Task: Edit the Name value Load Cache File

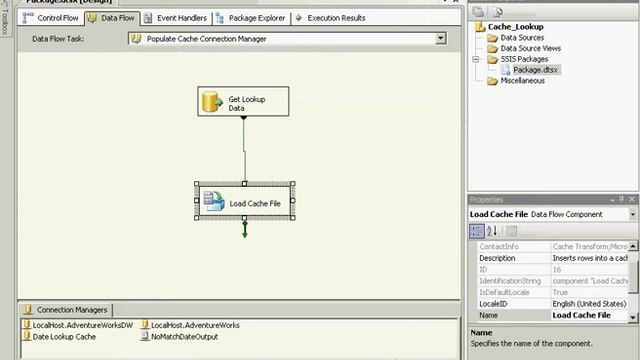Action: 589,315
